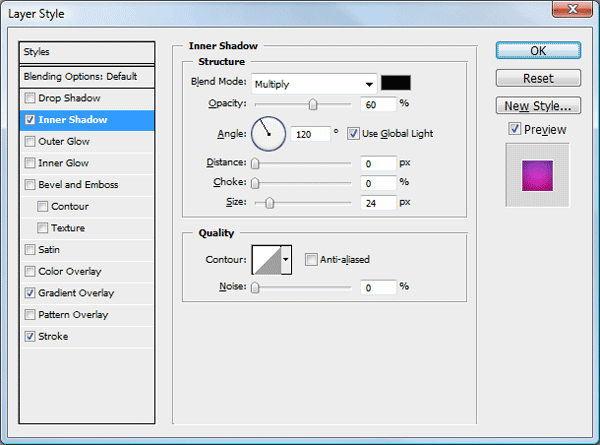
Task: Uncheck the Gradient Overlay checkbox
Action: [29, 293]
